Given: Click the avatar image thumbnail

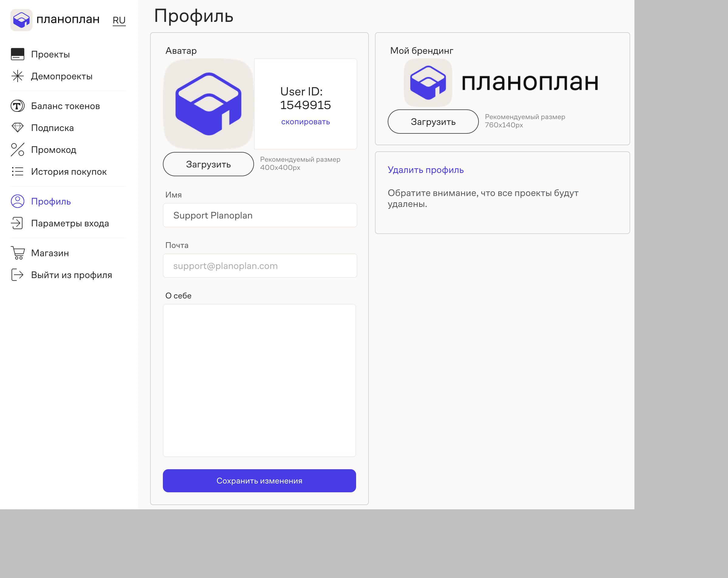Looking at the screenshot, I should (x=208, y=104).
